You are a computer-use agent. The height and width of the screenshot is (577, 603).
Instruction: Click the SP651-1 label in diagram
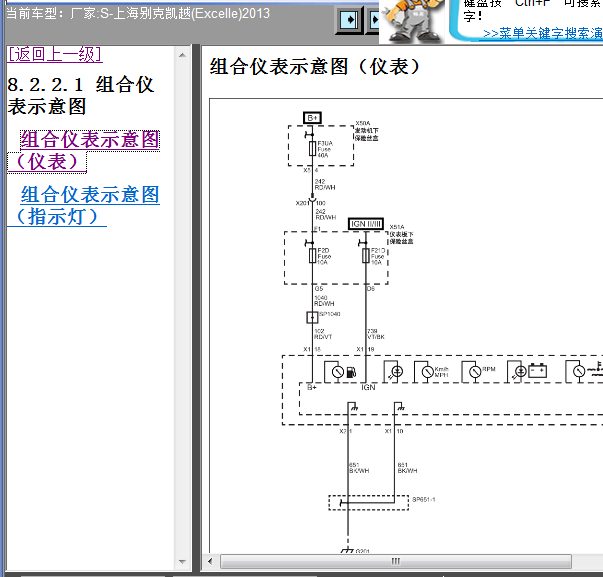(423, 499)
